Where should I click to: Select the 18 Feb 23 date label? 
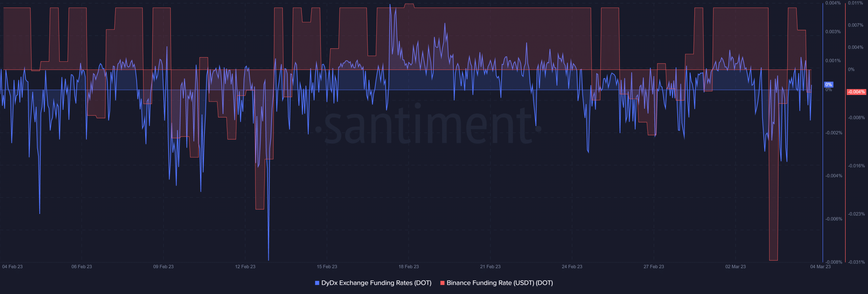tap(409, 267)
